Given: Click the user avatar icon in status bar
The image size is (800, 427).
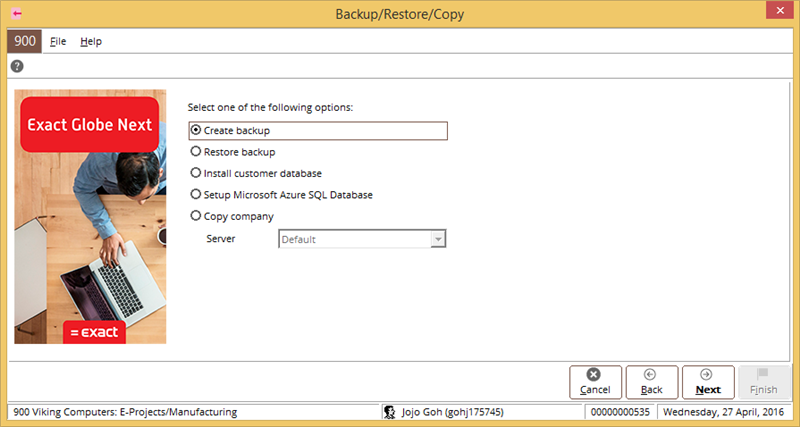Looking at the screenshot, I should click(390, 412).
